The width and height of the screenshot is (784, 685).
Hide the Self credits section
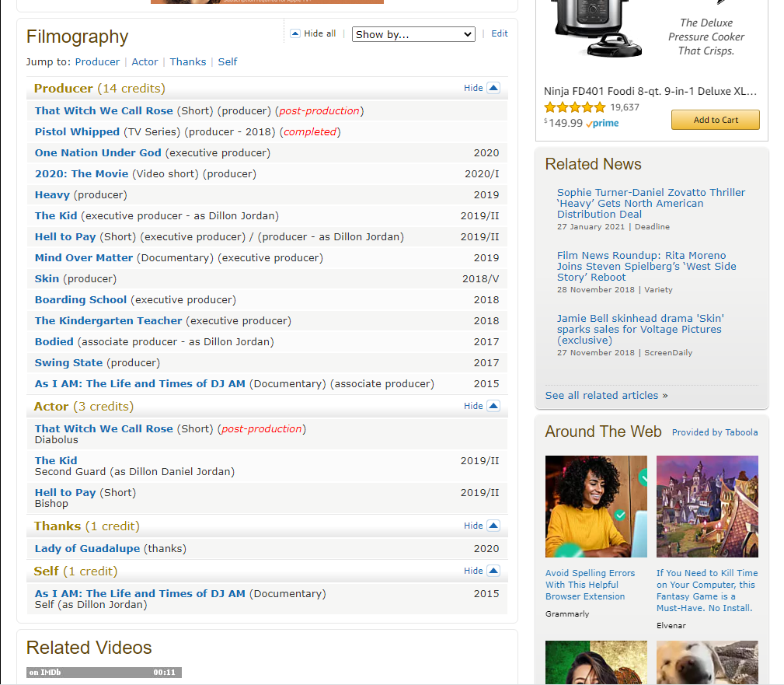pyautogui.click(x=482, y=571)
